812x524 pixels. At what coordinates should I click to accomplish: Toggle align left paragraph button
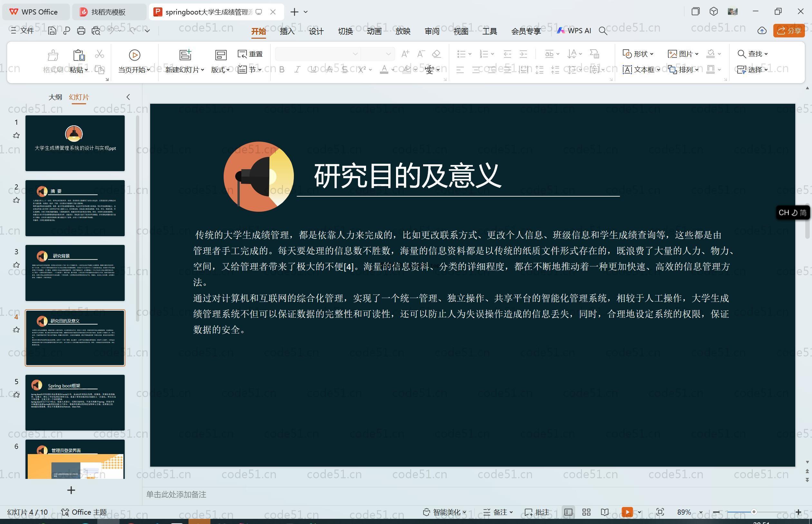point(460,70)
